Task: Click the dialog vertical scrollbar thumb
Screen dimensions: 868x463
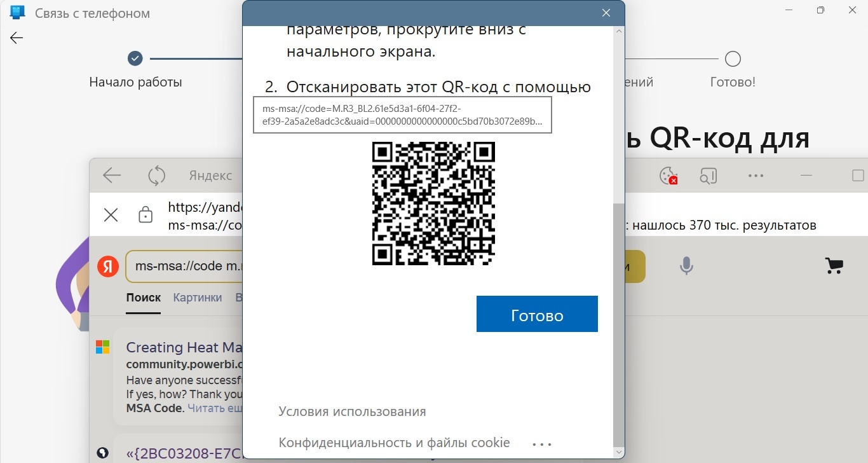Action: 619,324
